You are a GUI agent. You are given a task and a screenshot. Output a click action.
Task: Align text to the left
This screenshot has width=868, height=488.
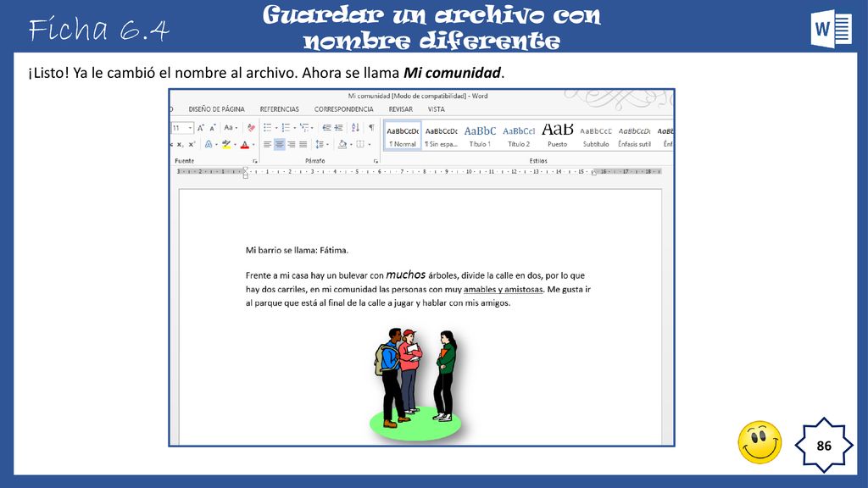(x=267, y=144)
